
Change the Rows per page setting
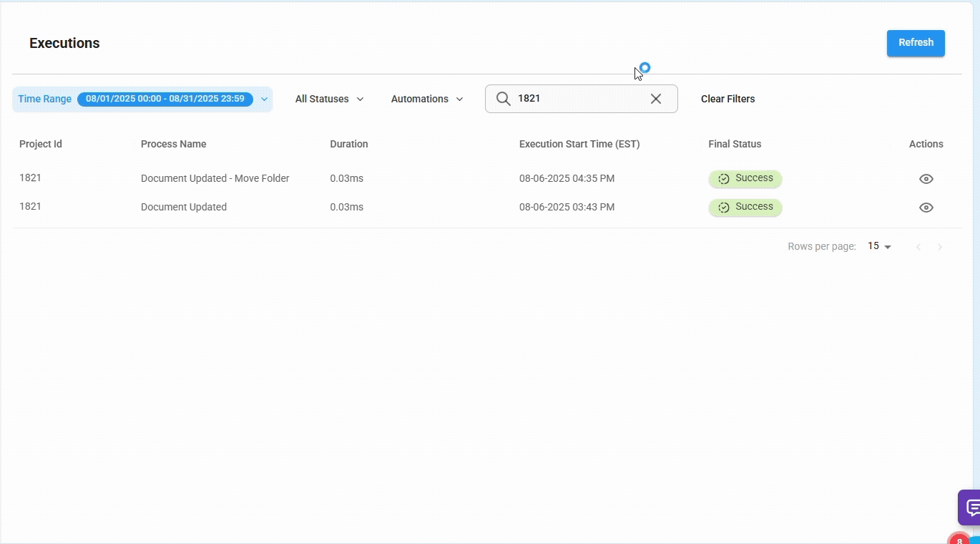(878, 246)
